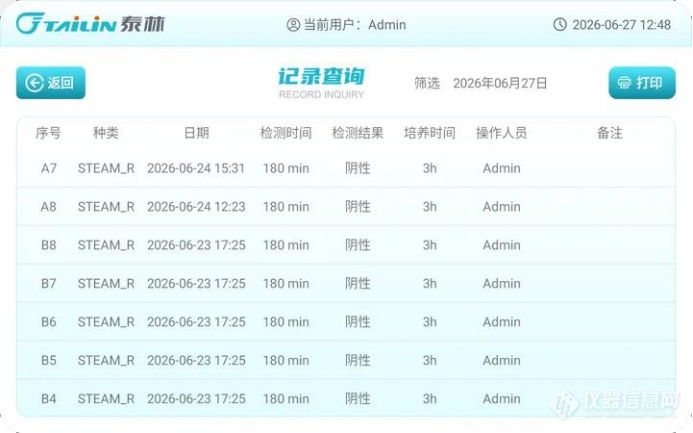Image resolution: width=693 pixels, height=433 pixels.
Task: Click the 返回 back button
Action: [51, 83]
